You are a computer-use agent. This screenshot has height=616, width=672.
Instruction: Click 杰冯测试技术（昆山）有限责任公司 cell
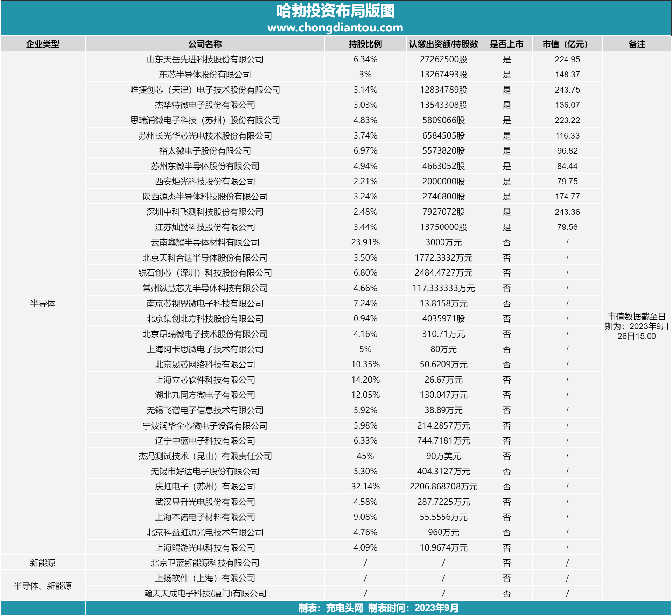click(205, 456)
